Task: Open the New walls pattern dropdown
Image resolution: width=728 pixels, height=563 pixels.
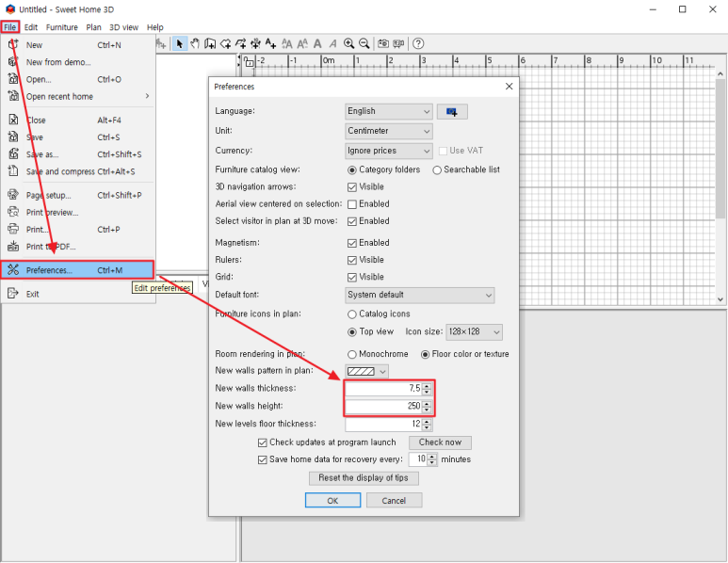Action: [x=366, y=371]
